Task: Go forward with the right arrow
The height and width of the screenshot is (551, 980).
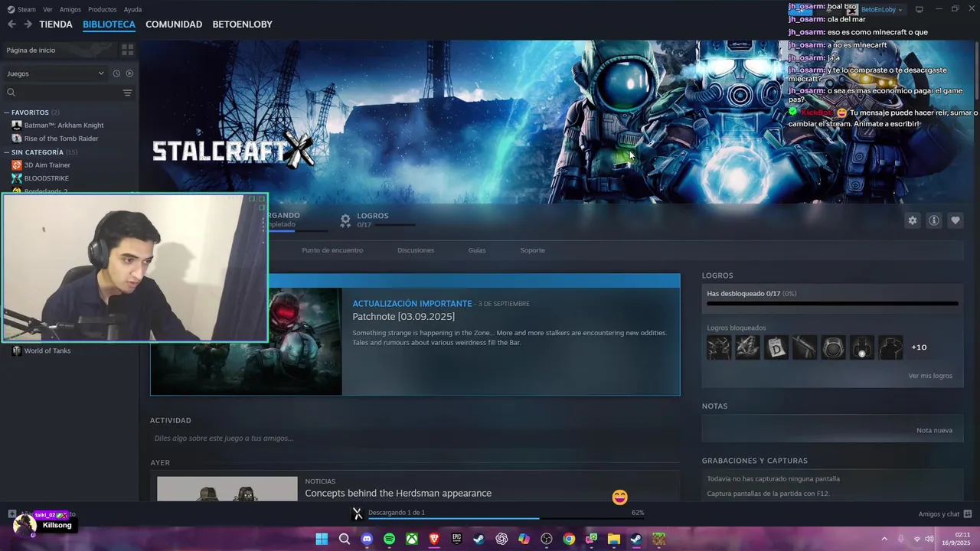Action: coord(28,24)
